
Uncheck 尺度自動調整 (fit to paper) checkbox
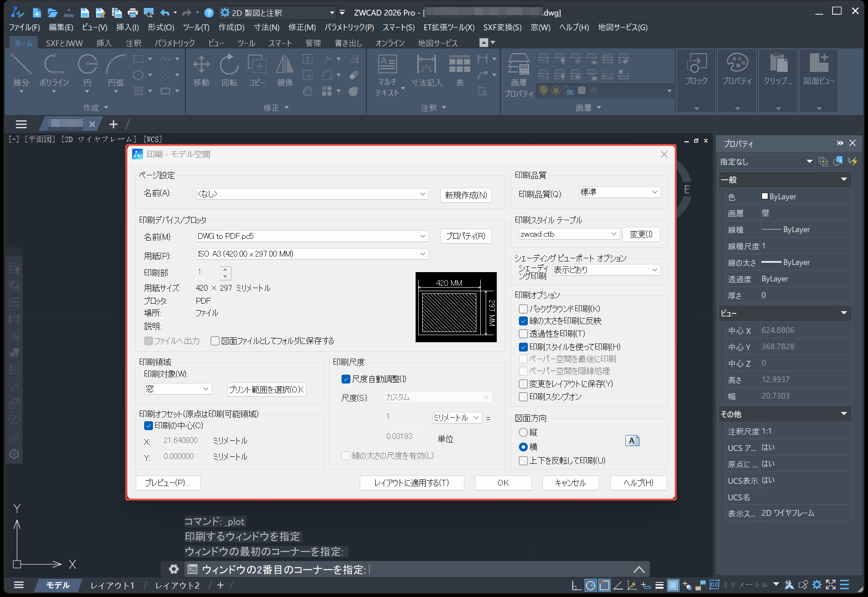click(346, 379)
